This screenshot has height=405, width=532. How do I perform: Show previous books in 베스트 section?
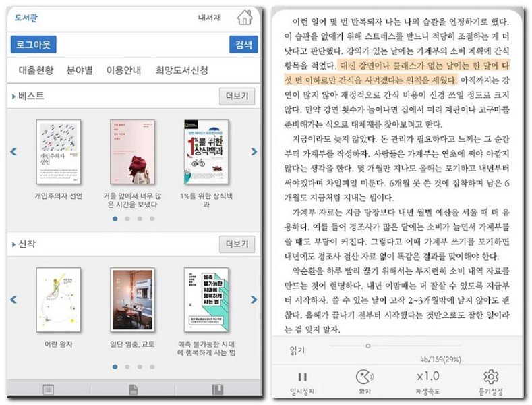pos(13,152)
